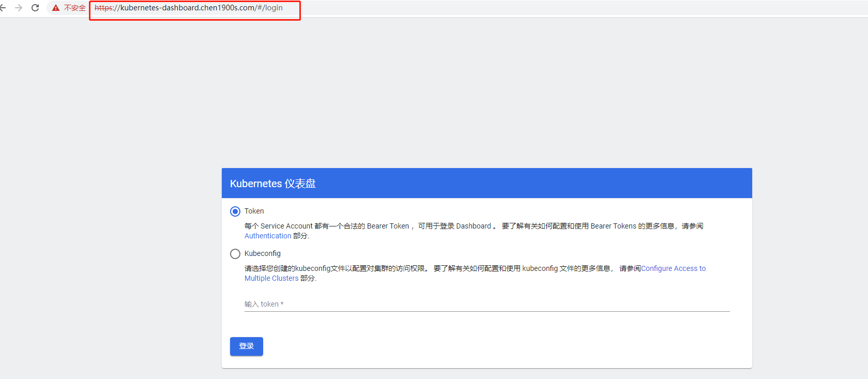868x379 pixels.
Task: Click the Kubeconfig option label text
Action: (262, 253)
